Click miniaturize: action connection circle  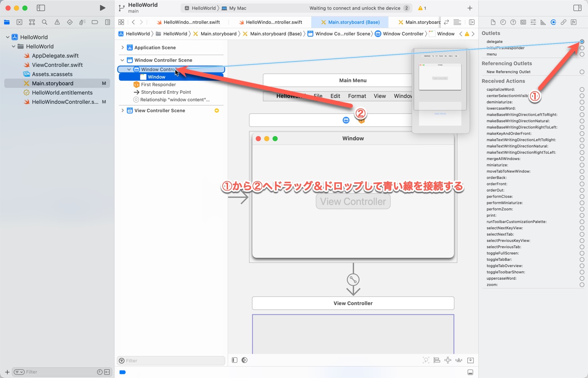[x=582, y=165]
